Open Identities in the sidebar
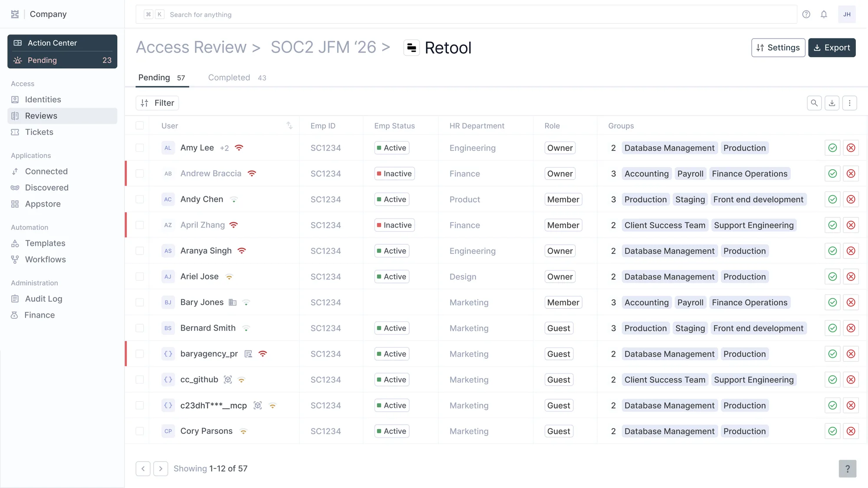868x488 pixels. point(62,100)
